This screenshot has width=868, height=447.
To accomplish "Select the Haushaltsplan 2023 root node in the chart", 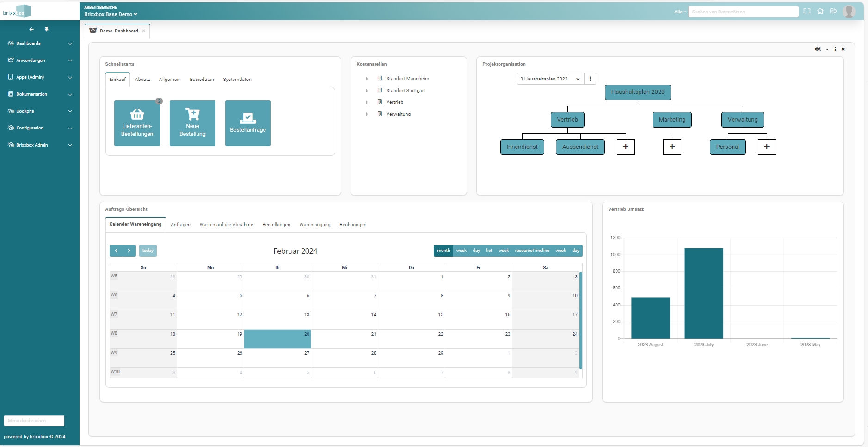I will [x=638, y=92].
